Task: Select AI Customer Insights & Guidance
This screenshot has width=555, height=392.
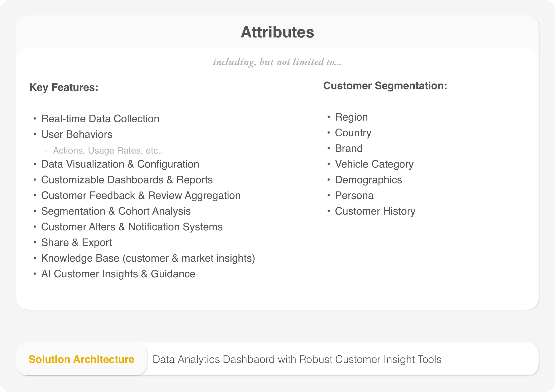Action: [x=118, y=274]
